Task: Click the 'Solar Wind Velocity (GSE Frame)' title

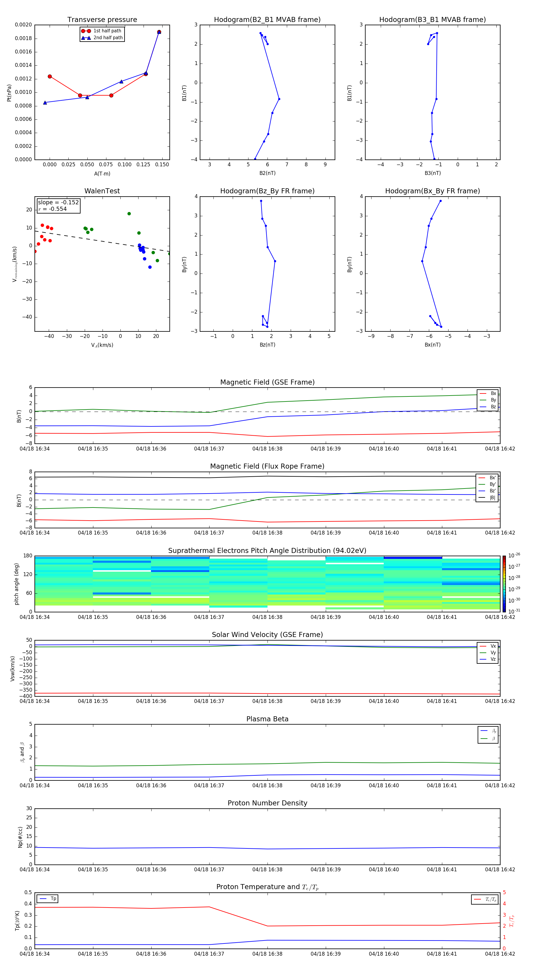Action: pyautogui.click(x=267, y=635)
